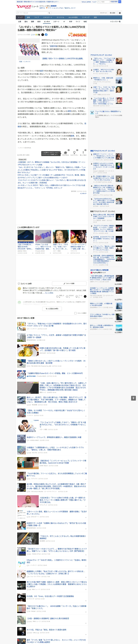Open トピックス一覧 link
Screen dimensions: 138x644
[x=115, y=21]
